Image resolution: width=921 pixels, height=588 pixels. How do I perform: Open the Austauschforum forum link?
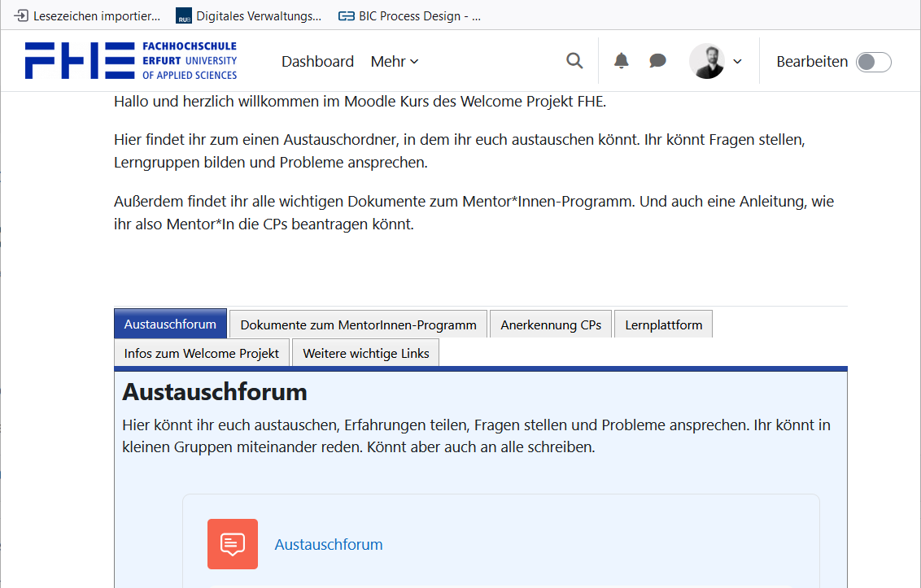[329, 544]
